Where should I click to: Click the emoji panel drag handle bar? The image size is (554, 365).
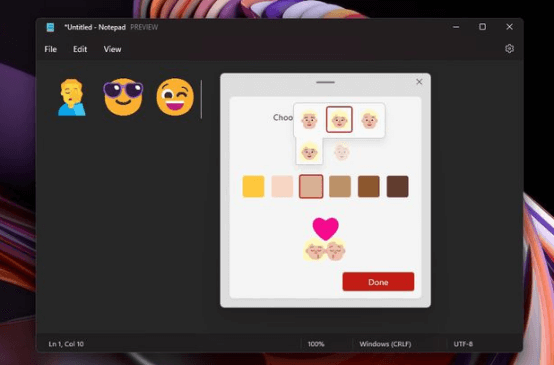point(325,82)
